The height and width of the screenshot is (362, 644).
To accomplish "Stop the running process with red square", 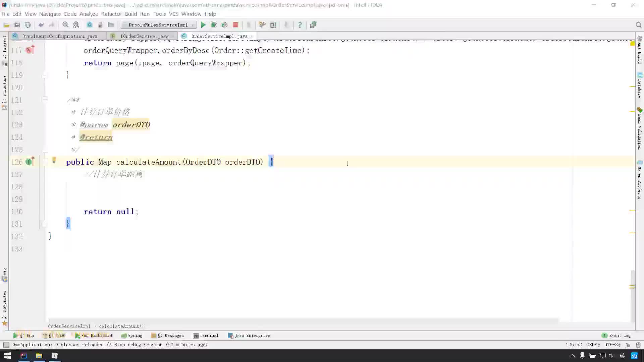I will click(236, 25).
